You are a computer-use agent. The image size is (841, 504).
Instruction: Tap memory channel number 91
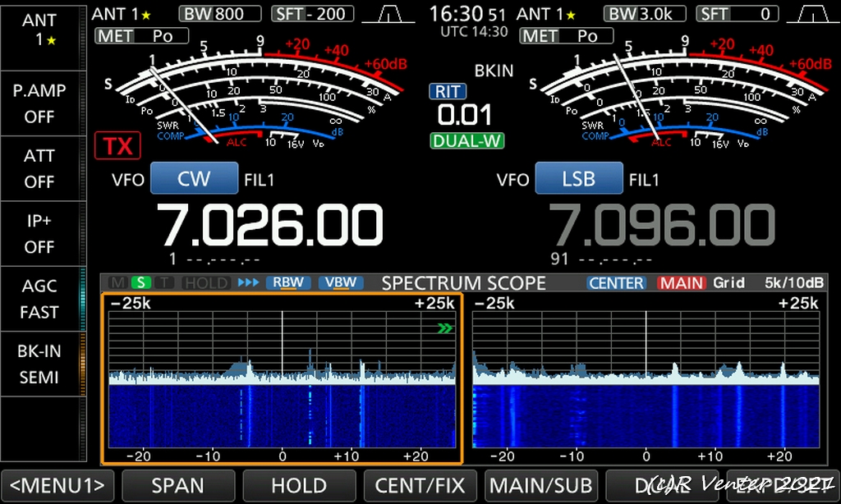(x=559, y=259)
